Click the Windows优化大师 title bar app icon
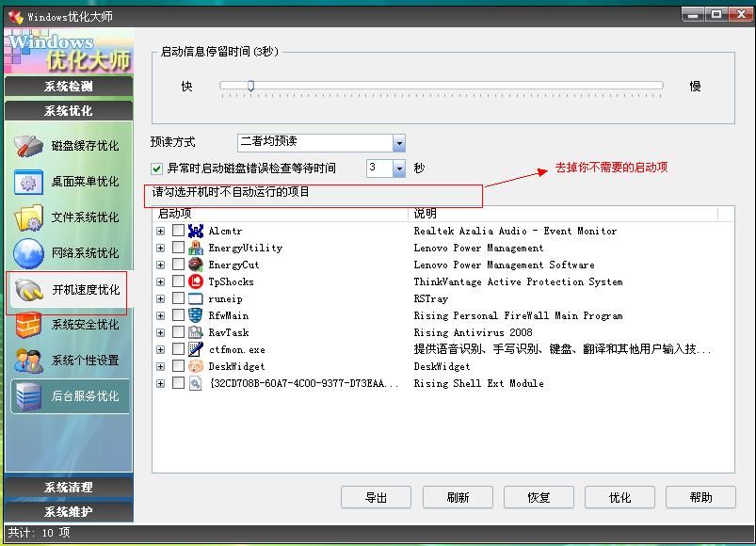Viewport: 756px width, 546px height. coord(15,17)
